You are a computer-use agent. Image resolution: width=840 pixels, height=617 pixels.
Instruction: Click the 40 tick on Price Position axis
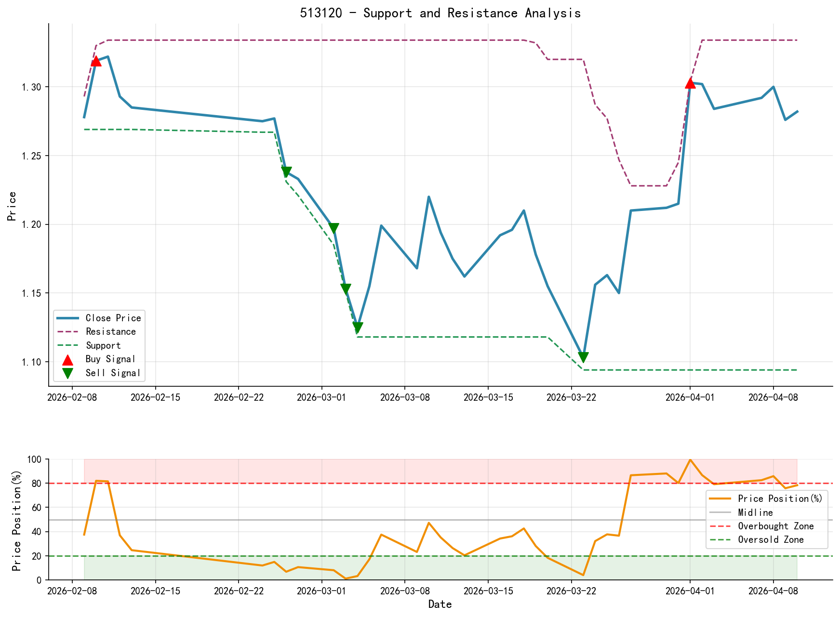[x=38, y=532]
